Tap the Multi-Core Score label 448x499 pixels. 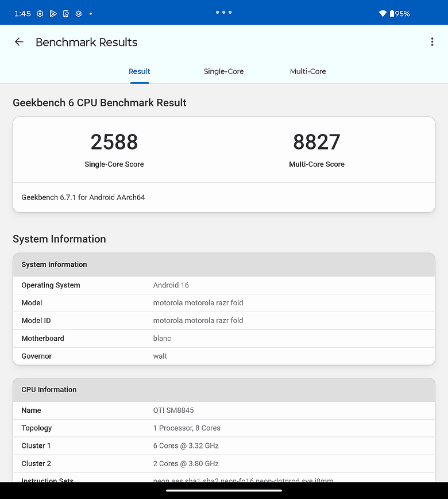[x=316, y=164]
